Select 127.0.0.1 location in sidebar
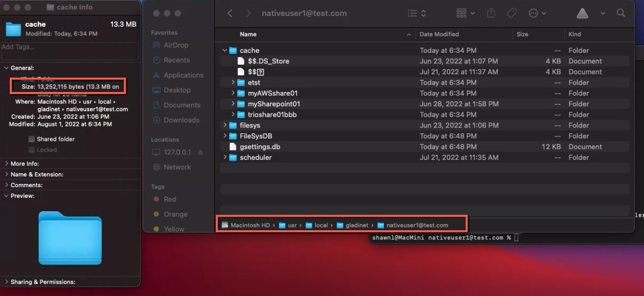This screenshot has width=644, height=296. [x=172, y=152]
